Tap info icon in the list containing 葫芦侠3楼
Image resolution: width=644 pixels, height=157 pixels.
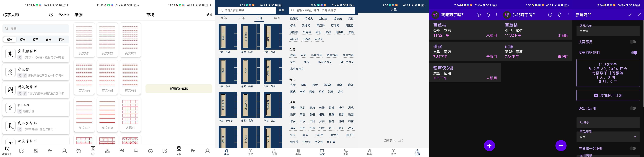(x=478, y=15)
